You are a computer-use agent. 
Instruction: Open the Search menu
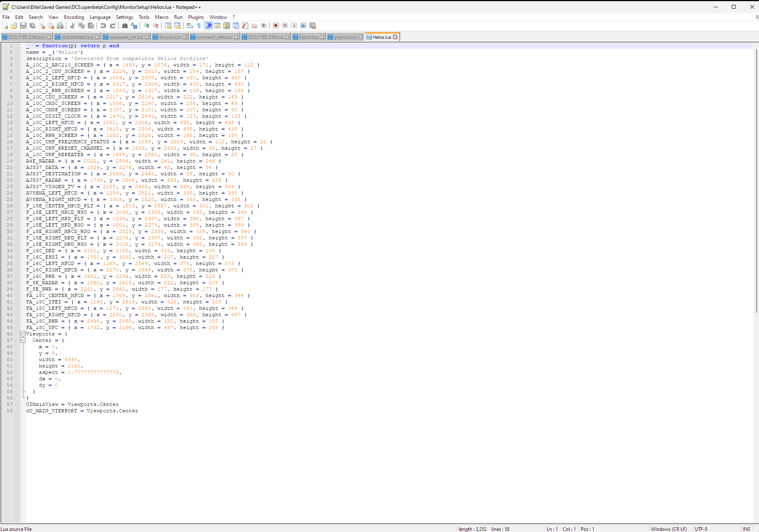tap(36, 17)
